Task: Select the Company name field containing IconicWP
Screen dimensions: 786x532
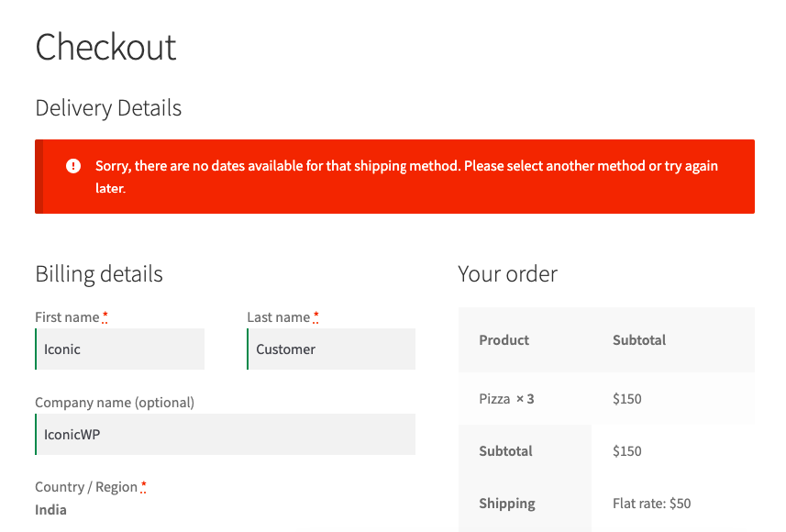Action: click(225, 434)
